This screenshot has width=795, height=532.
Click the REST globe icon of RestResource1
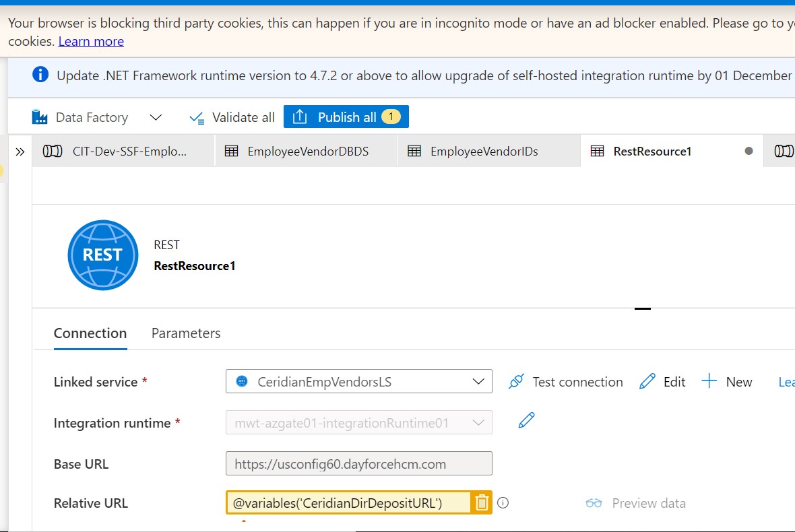tap(102, 255)
